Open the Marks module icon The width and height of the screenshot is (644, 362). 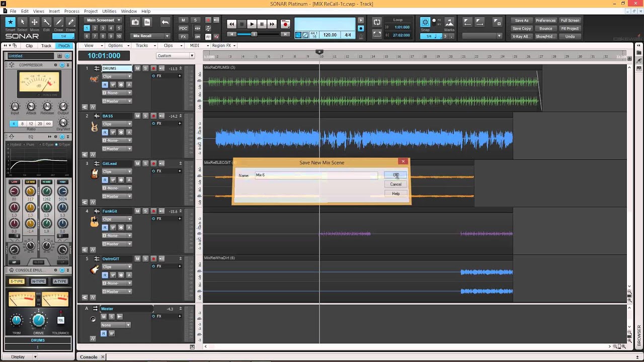click(x=449, y=22)
